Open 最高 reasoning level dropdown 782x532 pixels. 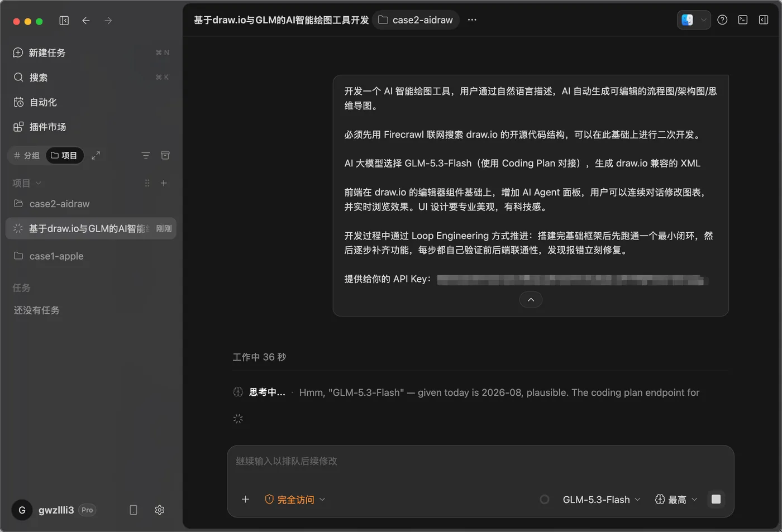pos(676,500)
